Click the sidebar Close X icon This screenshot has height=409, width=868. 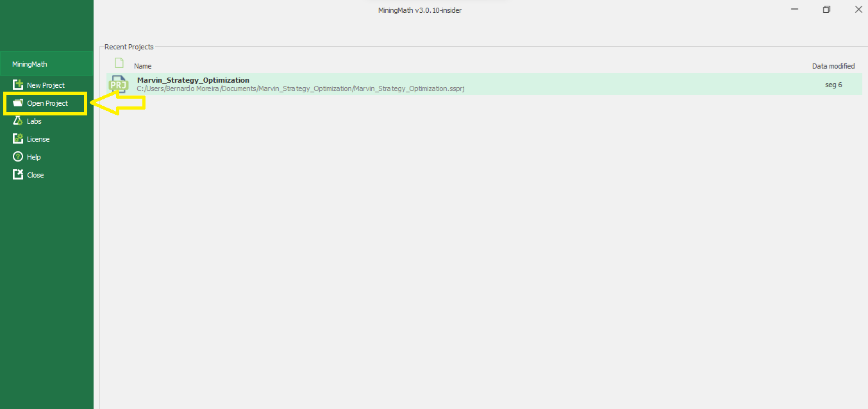(x=18, y=175)
